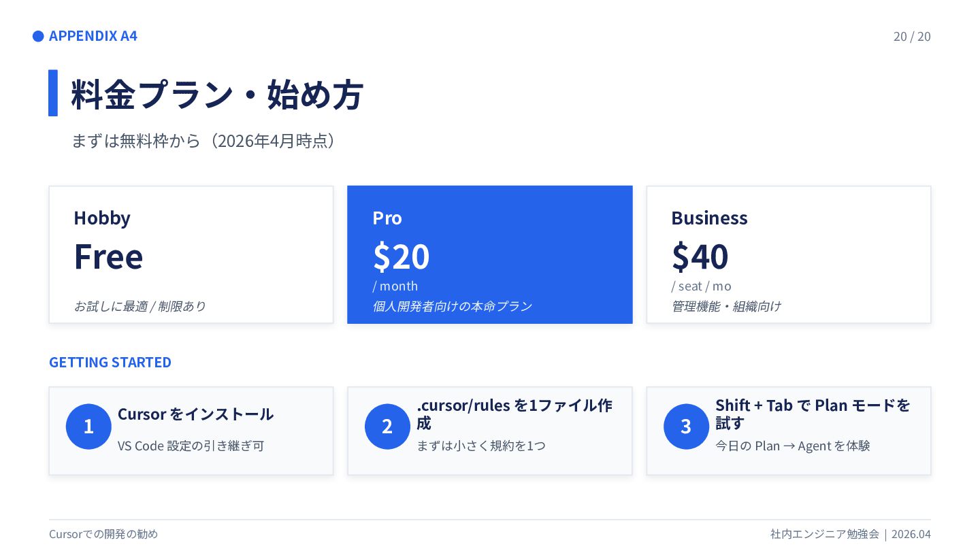Screen dimensions: 980x551
Task: Click the step 2 numbered circle
Action: 387,427
